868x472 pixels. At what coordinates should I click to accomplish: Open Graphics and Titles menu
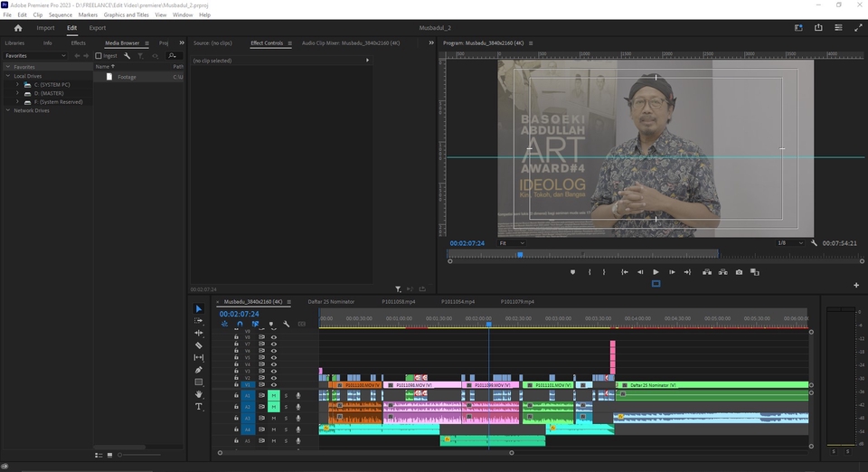click(127, 15)
